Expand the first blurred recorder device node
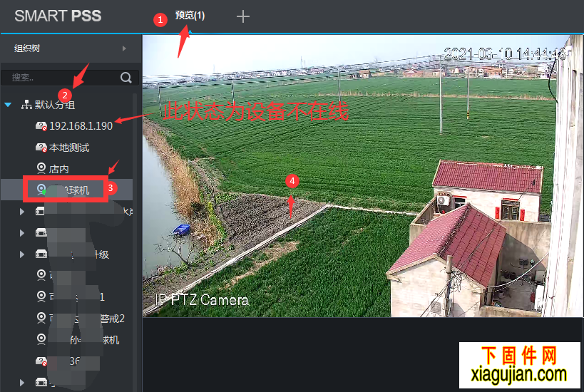 tap(22, 212)
